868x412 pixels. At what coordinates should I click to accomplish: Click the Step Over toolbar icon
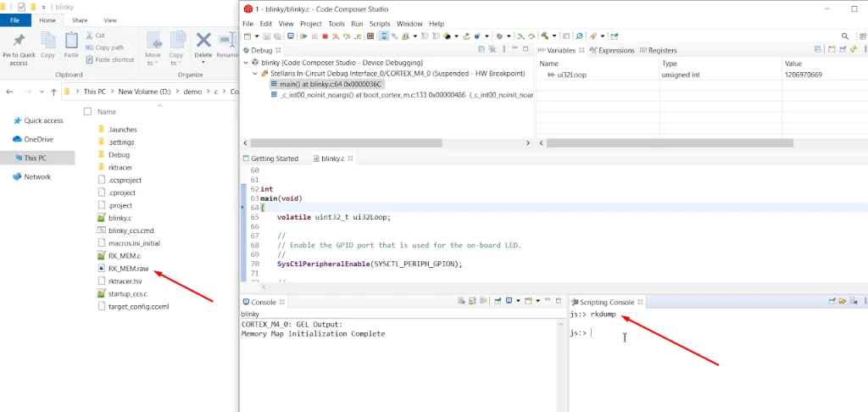347,36
